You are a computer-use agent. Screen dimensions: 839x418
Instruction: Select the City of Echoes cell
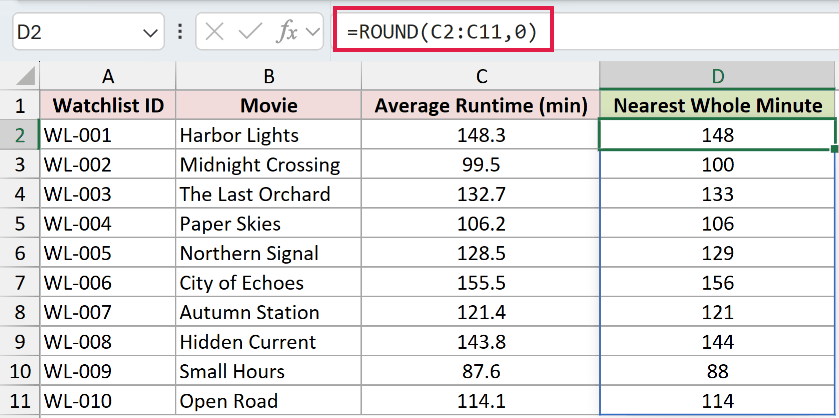pos(269,283)
